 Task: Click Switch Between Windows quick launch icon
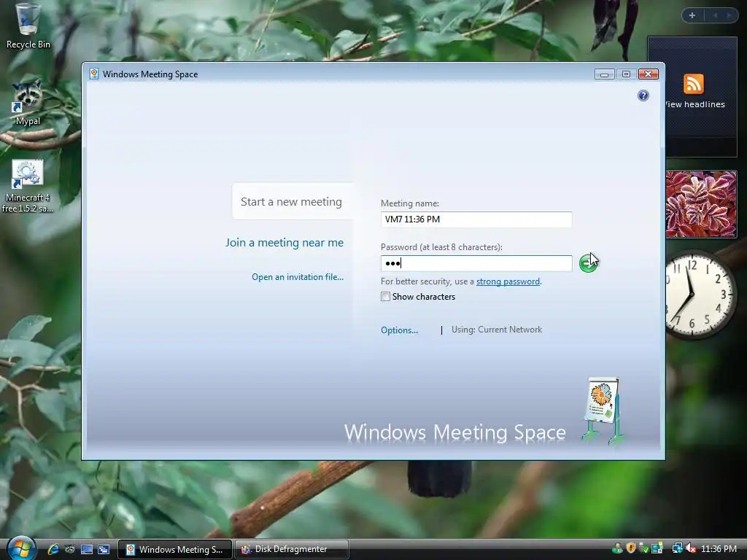click(x=104, y=549)
